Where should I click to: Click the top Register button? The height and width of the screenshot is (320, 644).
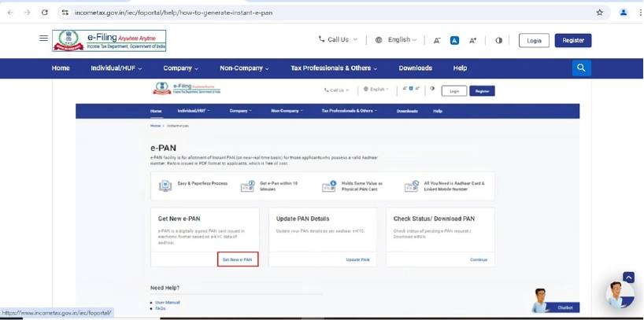[x=573, y=41]
